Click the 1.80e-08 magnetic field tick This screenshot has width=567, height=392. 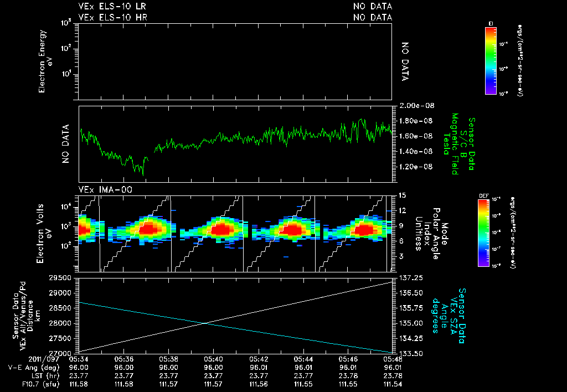click(416, 121)
